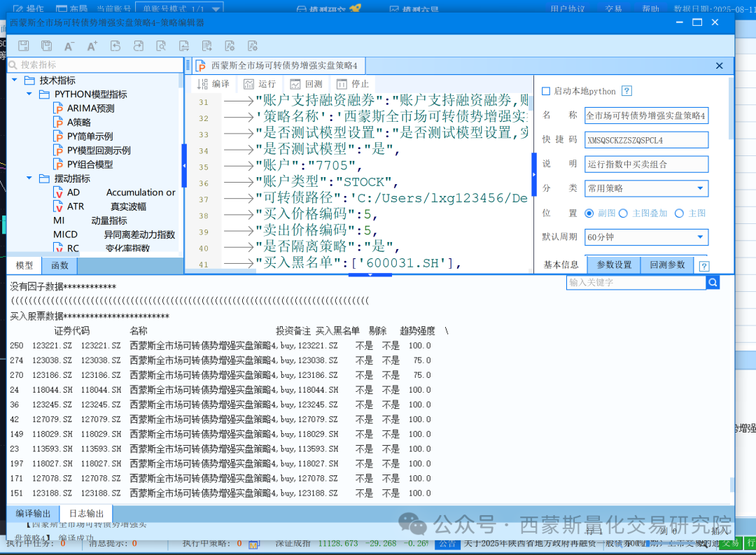Switch to 日志输出 tab

point(86,513)
